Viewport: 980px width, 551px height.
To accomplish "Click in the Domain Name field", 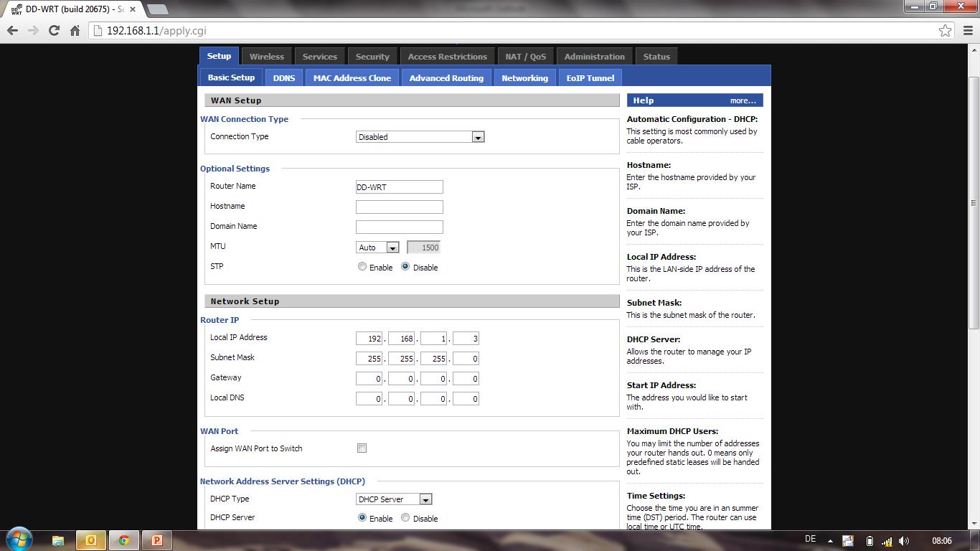I will coord(400,227).
